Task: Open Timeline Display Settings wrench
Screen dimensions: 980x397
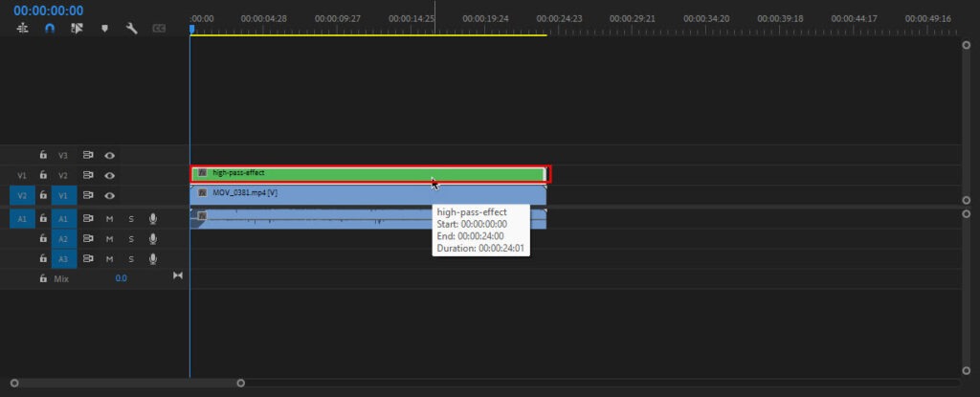Action: pos(132,29)
